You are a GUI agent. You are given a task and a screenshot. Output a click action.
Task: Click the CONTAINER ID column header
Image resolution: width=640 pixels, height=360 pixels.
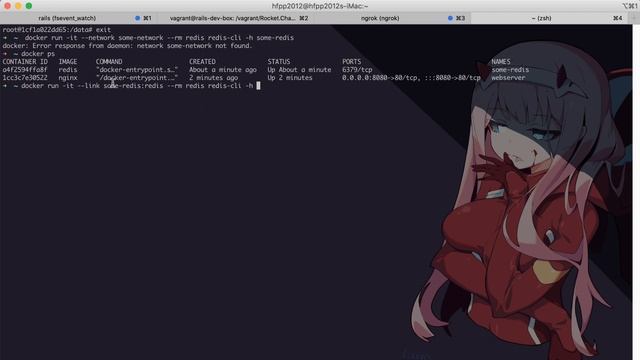[x=25, y=62]
